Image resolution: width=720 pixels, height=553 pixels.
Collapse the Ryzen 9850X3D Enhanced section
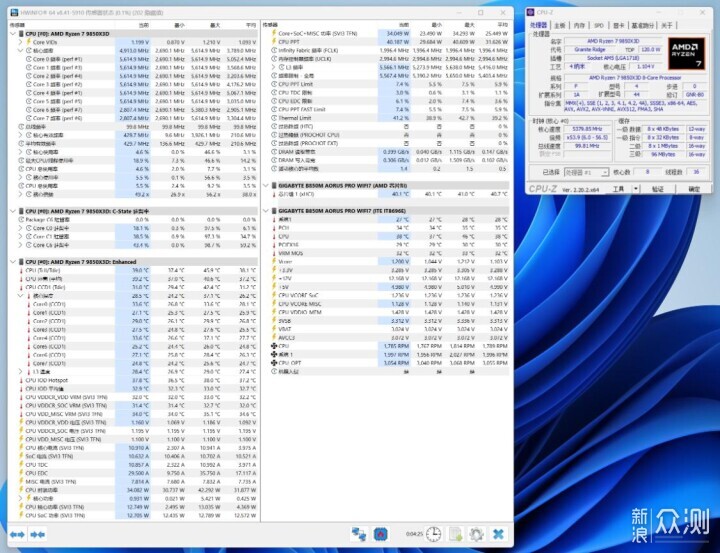(13, 262)
